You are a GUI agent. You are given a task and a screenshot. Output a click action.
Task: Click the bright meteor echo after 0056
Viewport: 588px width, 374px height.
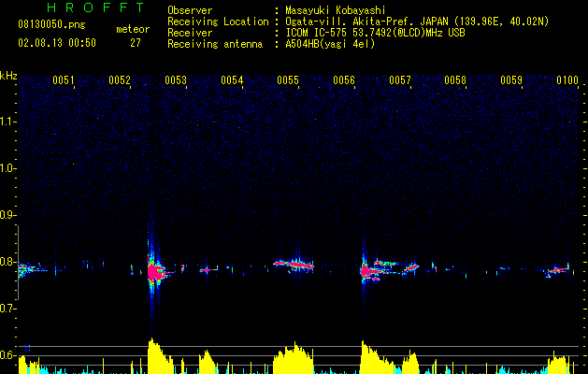369,271
